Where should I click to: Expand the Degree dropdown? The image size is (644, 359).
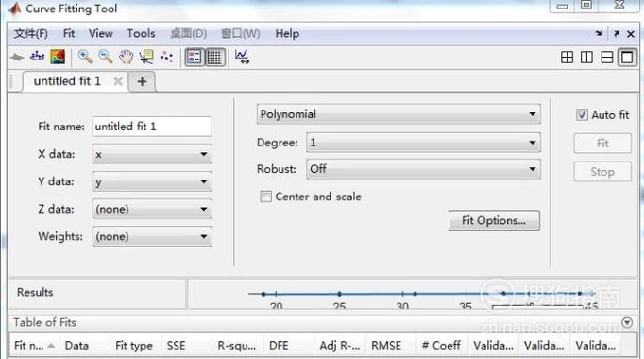(x=423, y=143)
